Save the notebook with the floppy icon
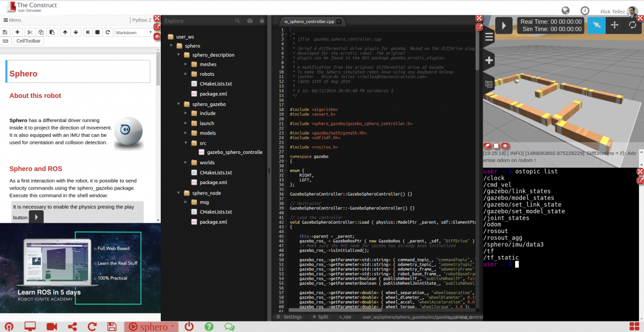 pyautogui.click(x=5, y=32)
